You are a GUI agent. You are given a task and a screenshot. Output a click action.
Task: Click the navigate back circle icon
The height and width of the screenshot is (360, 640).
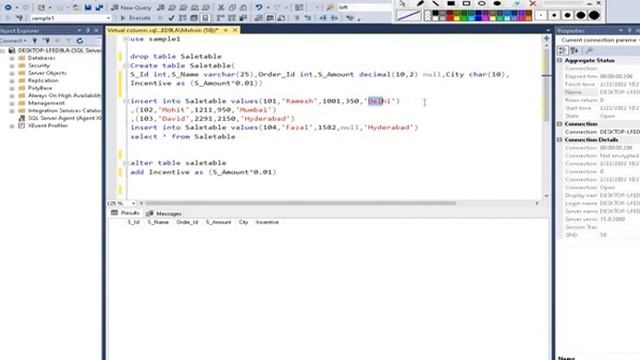pyautogui.click(x=8, y=7)
